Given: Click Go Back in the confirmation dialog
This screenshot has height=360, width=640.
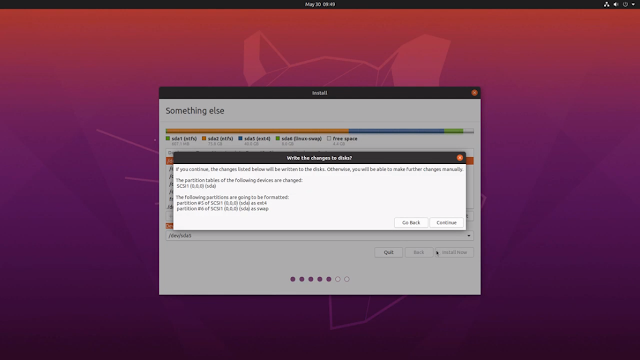Looking at the screenshot, I should click(x=411, y=222).
